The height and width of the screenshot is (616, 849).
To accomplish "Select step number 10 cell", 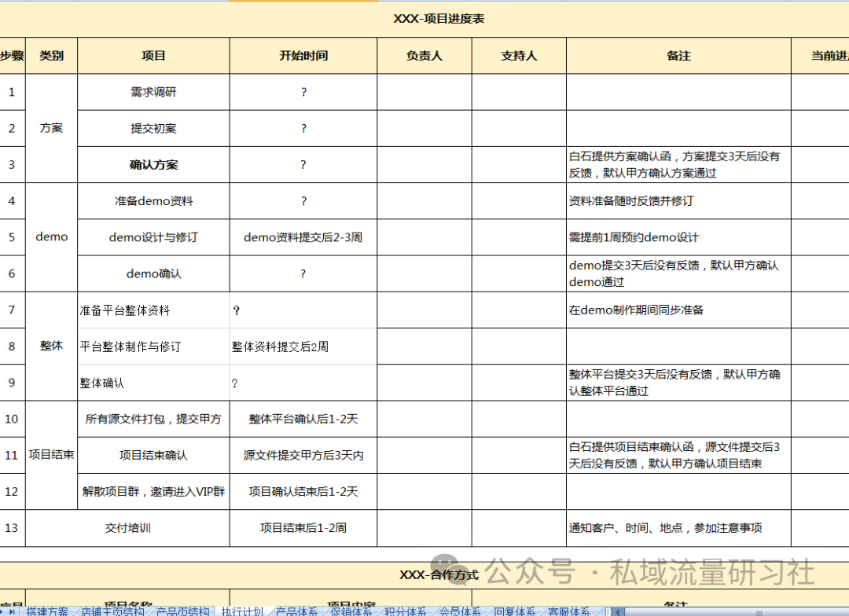I will point(12,419).
